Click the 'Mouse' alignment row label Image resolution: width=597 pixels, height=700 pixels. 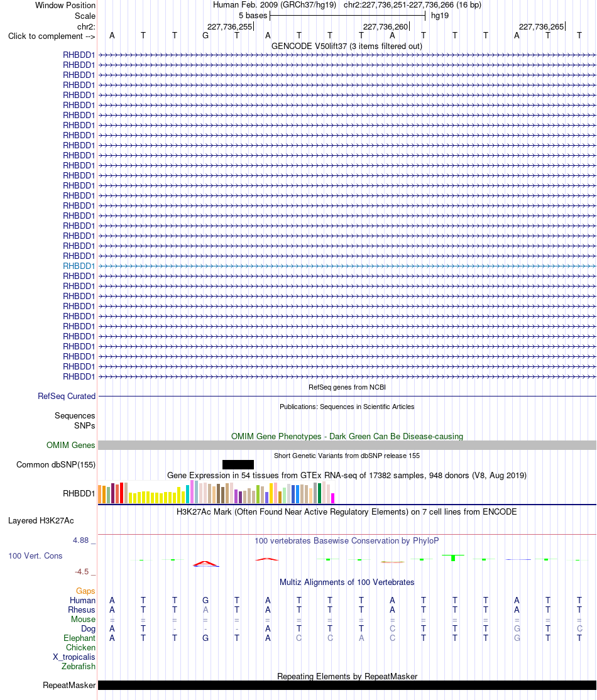[x=83, y=619]
